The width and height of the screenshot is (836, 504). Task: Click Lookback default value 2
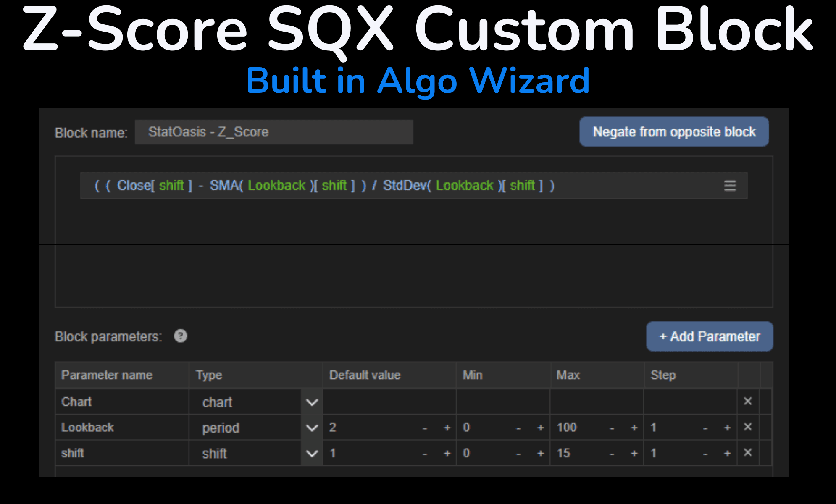tap(333, 428)
